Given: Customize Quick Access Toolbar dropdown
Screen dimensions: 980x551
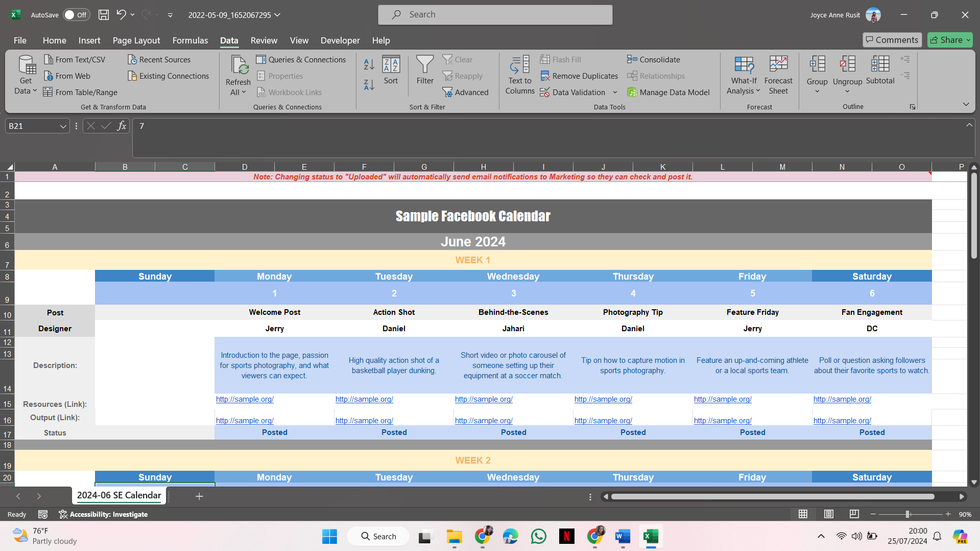Looking at the screenshot, I should [170, 15].
